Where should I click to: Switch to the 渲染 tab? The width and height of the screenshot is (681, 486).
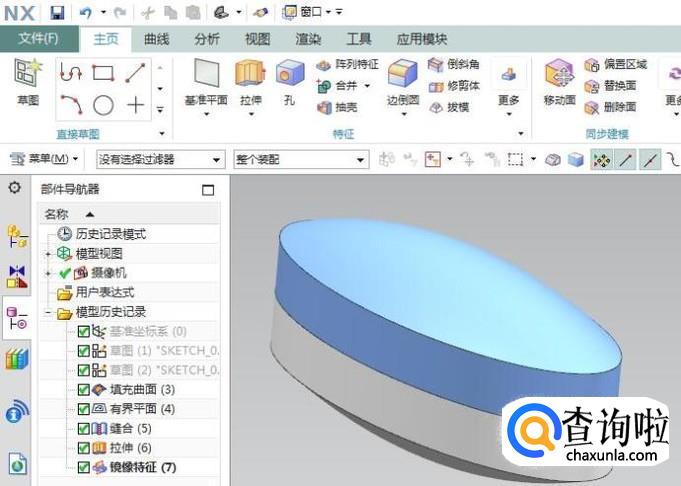[308, 39]
